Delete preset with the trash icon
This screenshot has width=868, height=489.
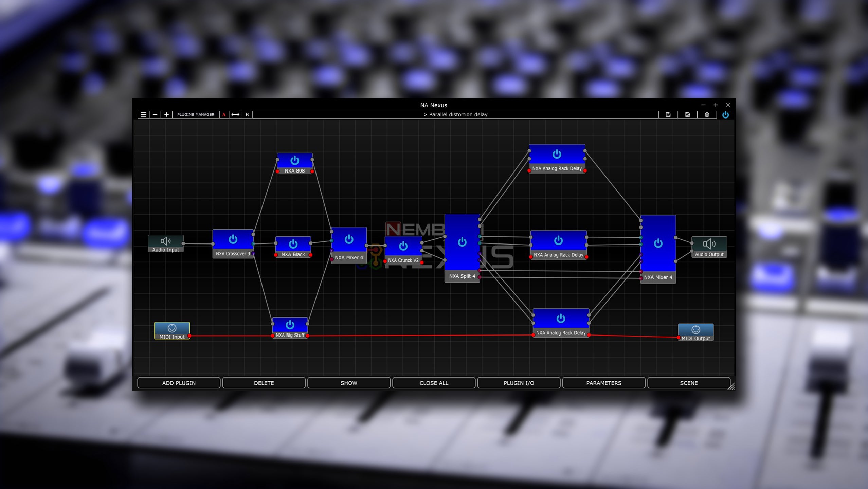pyautogui.click(x=707, y=114)
